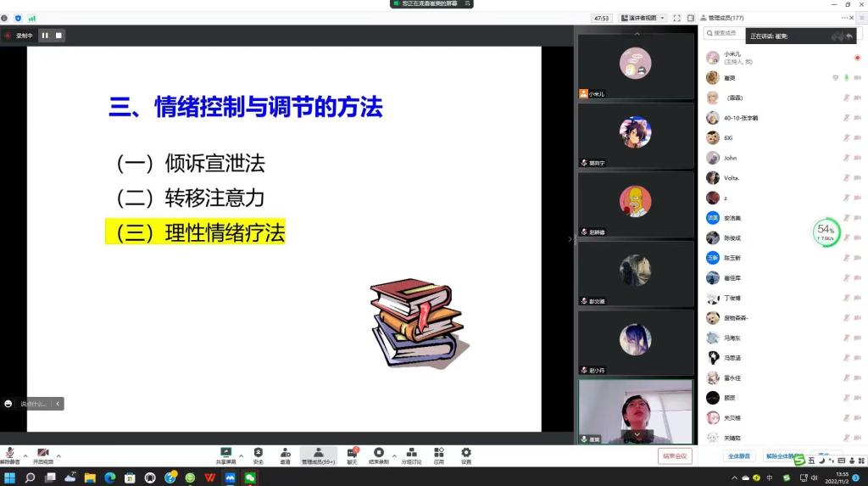Screen dimensions: 868x486
Task: Toggle 开启视频 camera button
Action: click(42, 455)
